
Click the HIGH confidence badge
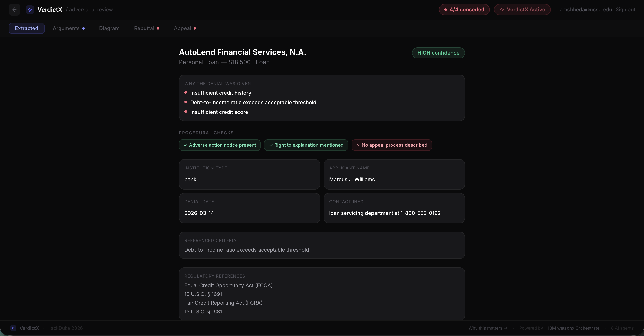[x=438, y=53]
